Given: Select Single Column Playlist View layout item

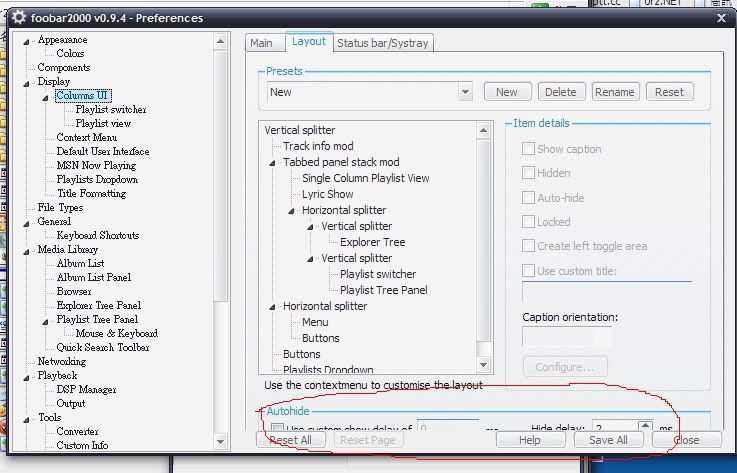Looking at the screenshot, I should (x=366, y=178).
